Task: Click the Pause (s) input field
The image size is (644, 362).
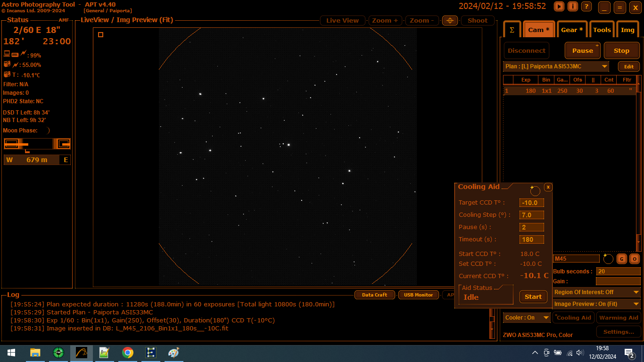Action: pyautogui.click(x=532, y=227)
